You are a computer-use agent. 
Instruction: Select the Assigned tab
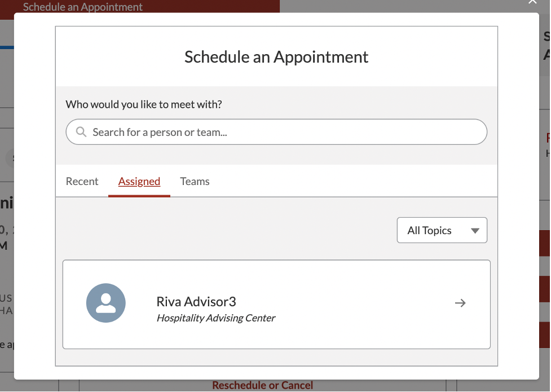click(139, 182)
